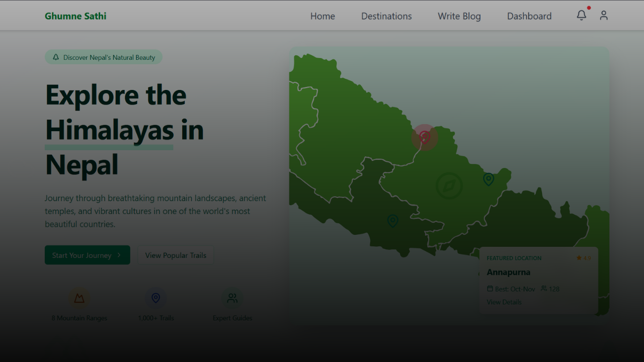Click the Ghumne Sathi logo

75,16
